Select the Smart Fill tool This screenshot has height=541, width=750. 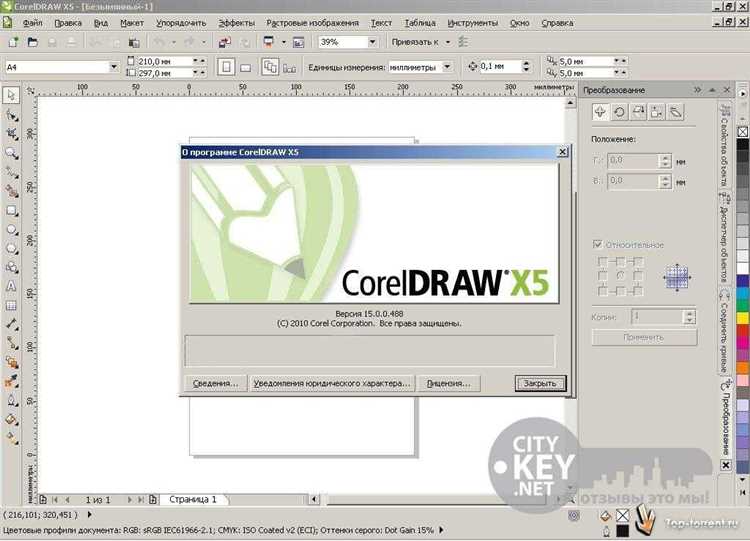pos(11,191)
